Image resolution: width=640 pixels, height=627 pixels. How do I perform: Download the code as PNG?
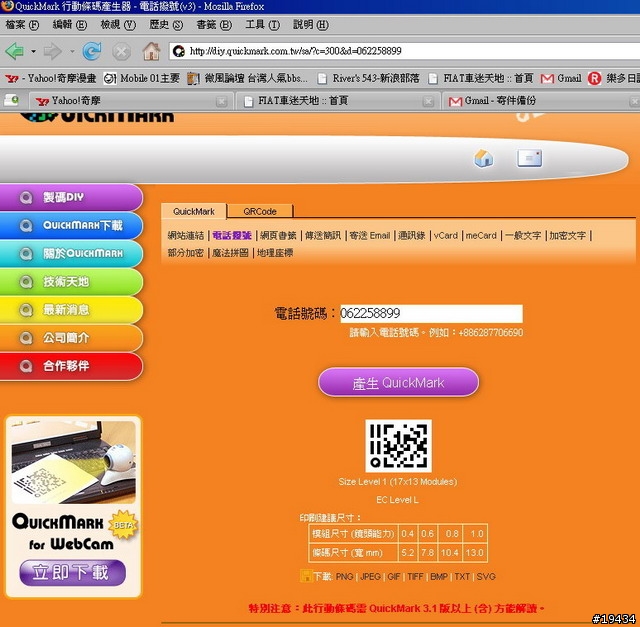click(344, 576)
